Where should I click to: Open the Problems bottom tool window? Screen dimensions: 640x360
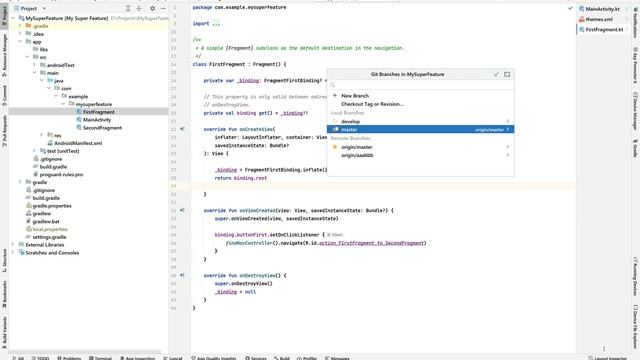click(69, 358)
